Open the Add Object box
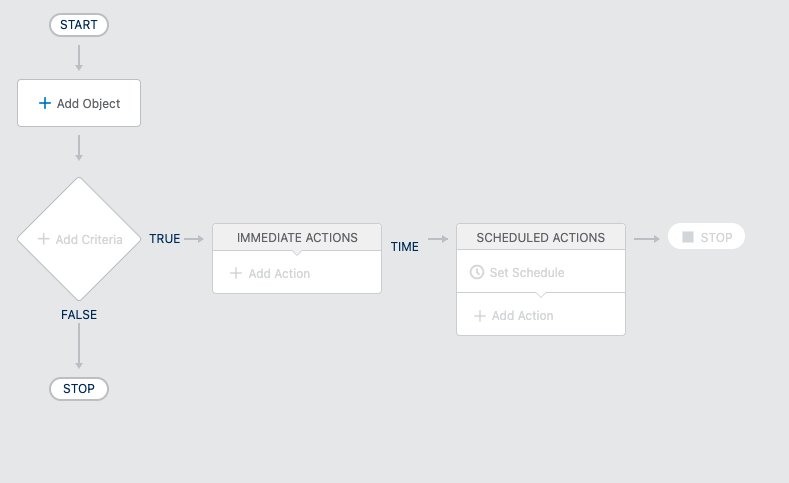The height and width of the screenshot is (483, 789). click(x=79, y=103)
